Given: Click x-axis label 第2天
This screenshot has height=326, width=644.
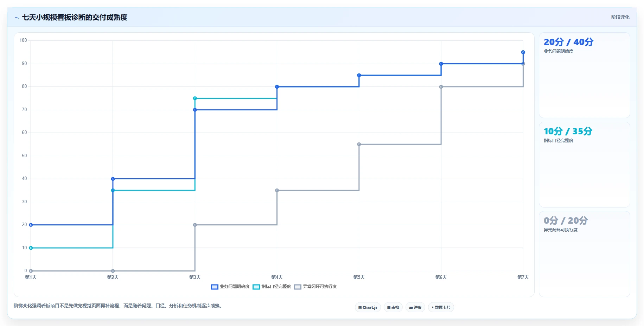Looking at the screenshot, I should pos(113,277).
